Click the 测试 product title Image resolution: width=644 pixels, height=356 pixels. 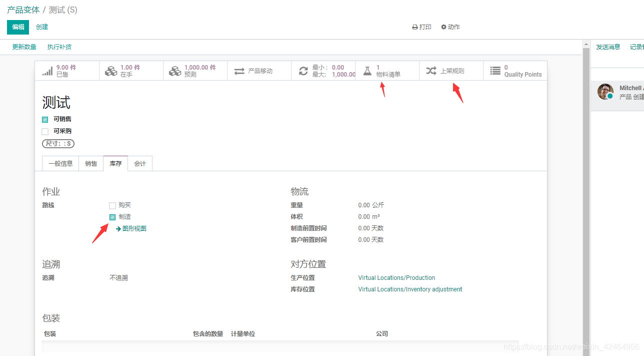click(56, 103)
